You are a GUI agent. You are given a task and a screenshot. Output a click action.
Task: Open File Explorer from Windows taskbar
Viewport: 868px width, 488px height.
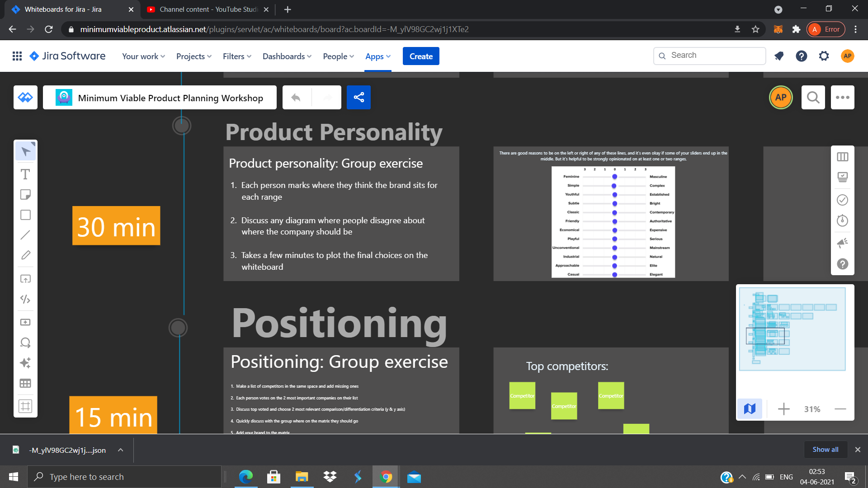click(302, 477)
